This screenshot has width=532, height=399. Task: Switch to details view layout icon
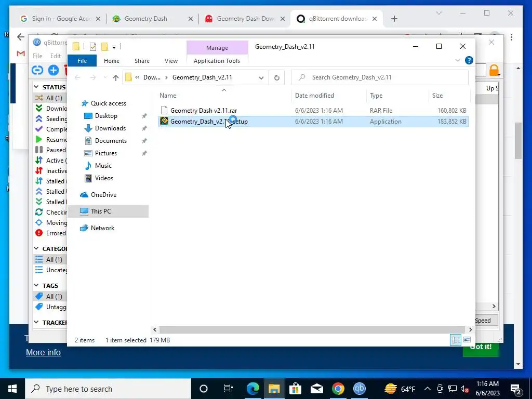[x=456, y=340]
